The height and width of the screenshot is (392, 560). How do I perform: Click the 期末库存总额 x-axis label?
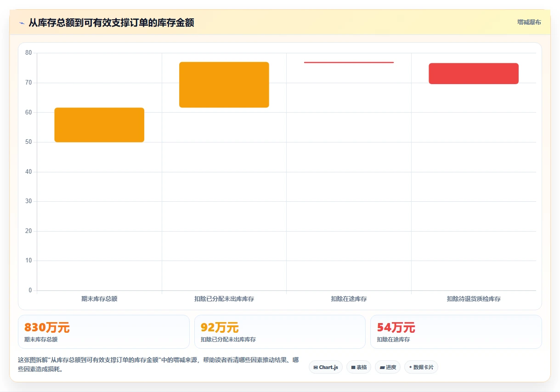[x=99, y=299]
